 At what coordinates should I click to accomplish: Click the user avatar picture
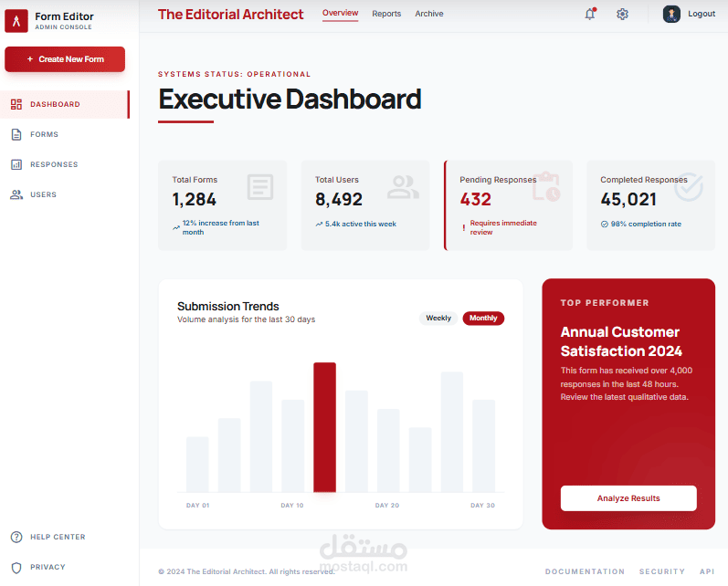coord(671,14)
